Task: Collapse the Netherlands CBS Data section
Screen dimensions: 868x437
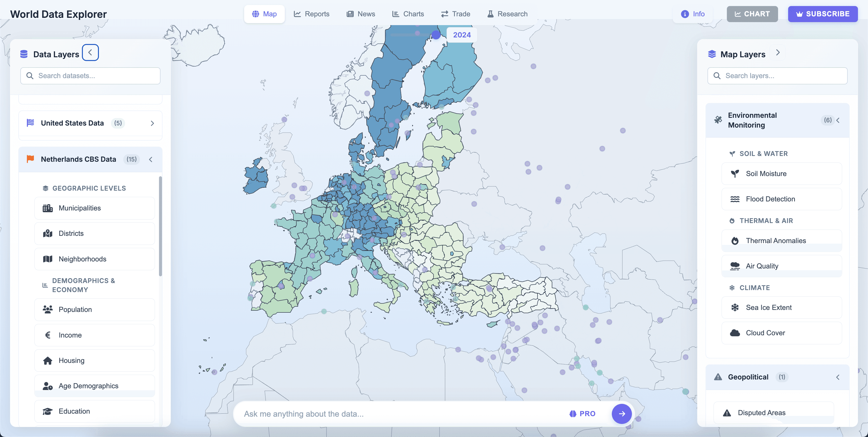Action: pyautogui.click(x=151, y=159)
